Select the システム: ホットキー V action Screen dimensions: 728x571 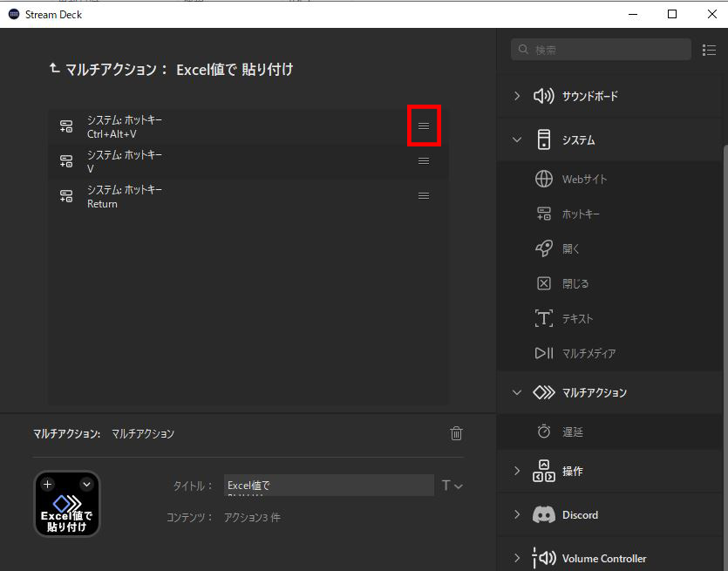coord(248,161)
